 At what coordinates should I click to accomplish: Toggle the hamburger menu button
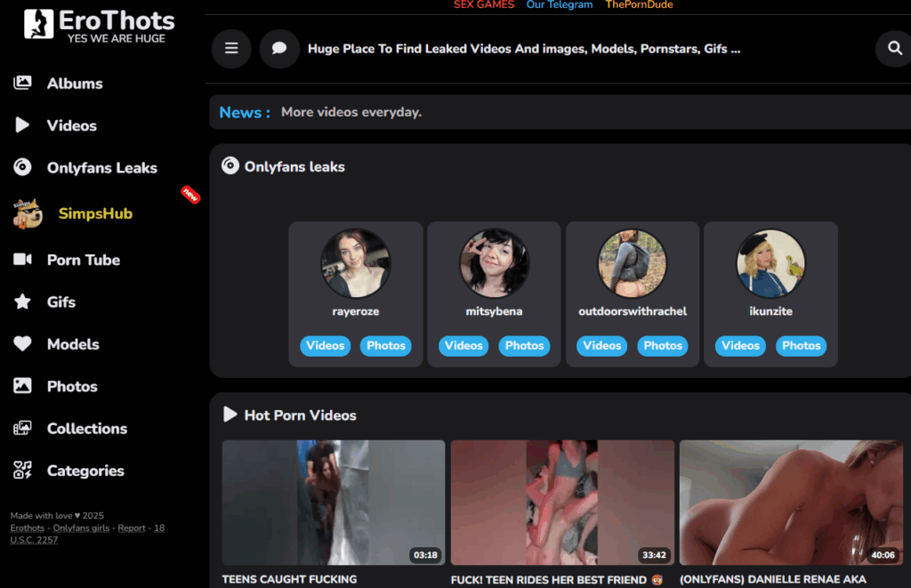(231, 48)
